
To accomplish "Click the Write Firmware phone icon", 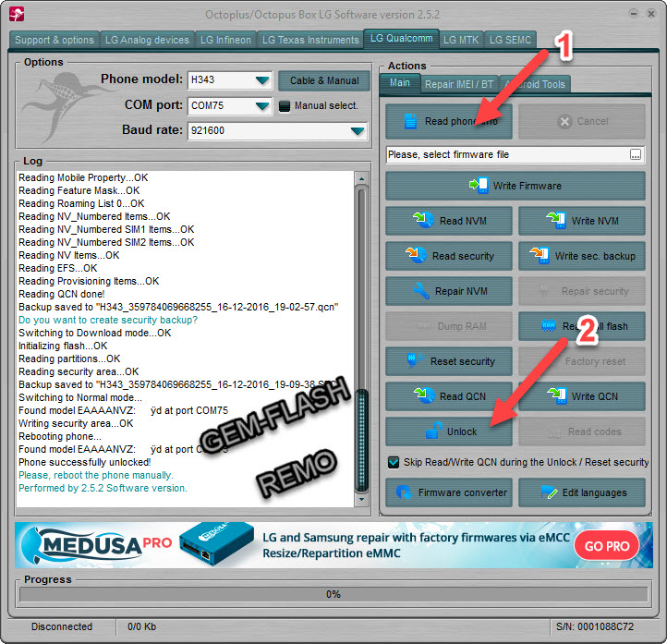I will pyautogui.click(x=479, y=186).
